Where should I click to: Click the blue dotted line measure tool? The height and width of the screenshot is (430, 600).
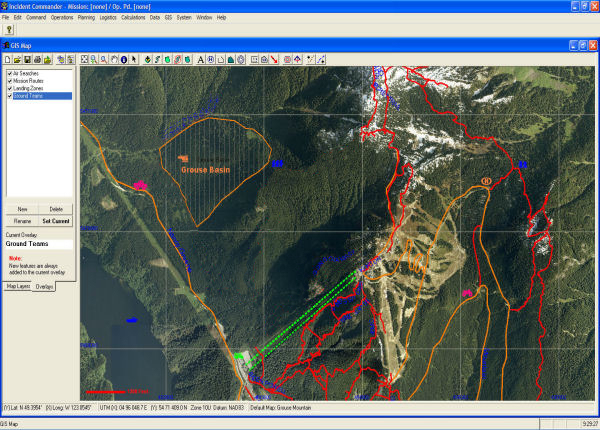(x=321, y=59)
